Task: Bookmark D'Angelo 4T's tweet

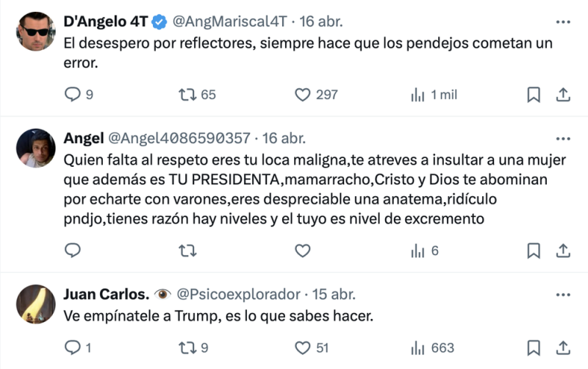Action: [534, 94]
